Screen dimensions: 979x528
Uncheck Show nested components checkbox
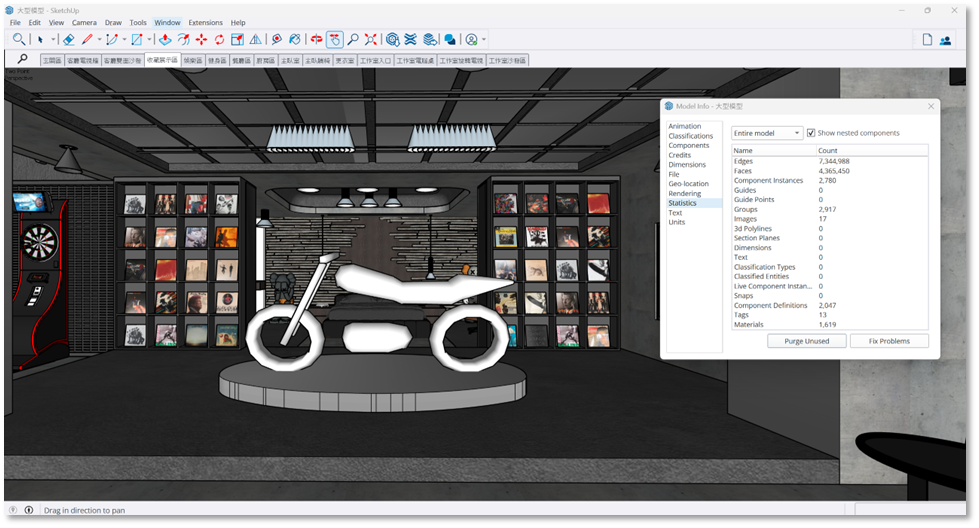811,133
